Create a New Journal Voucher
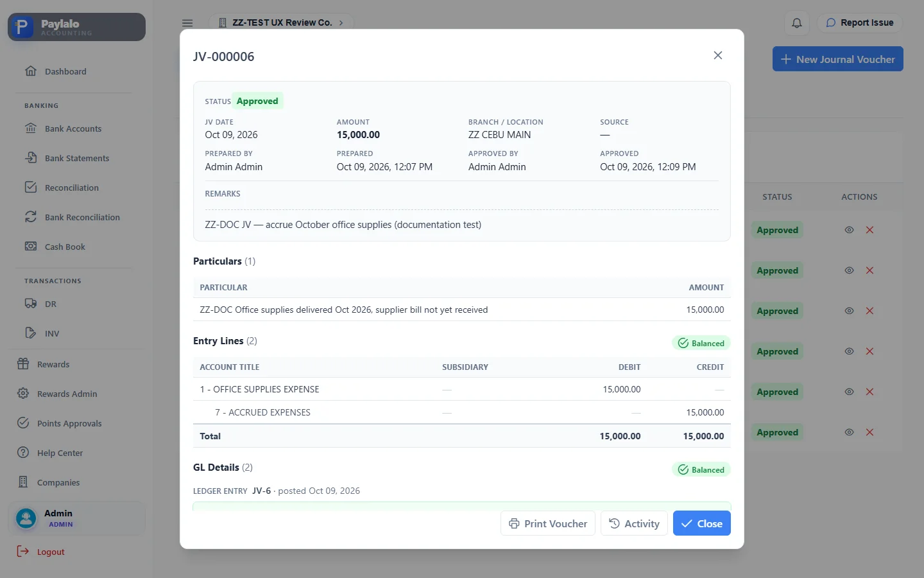Screen dimensions: 924x578 [837, 59]
